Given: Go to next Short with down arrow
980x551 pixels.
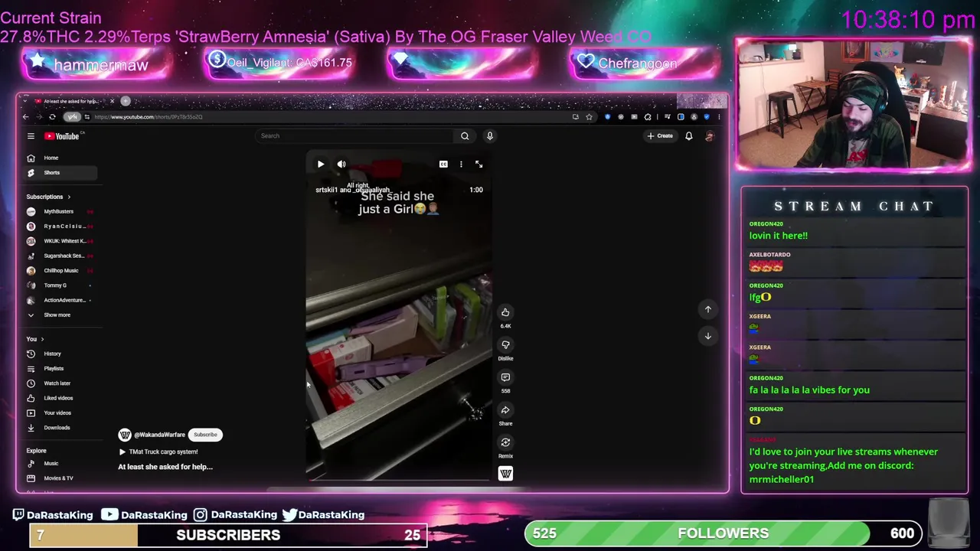Looking at the screenshot, I should pos(707,336).
